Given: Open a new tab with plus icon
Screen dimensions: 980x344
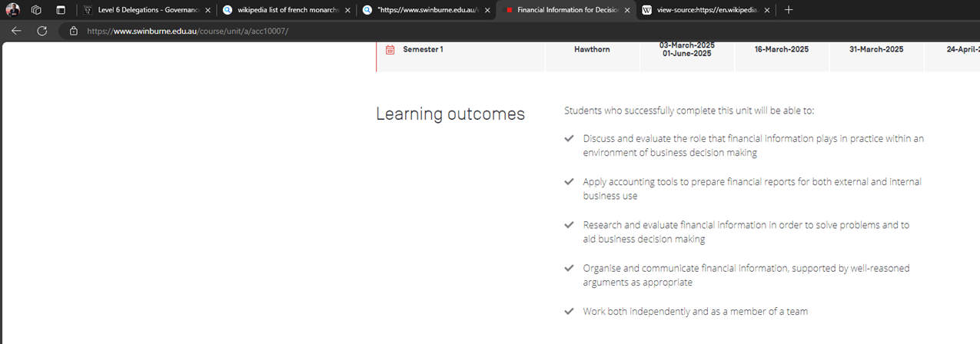Looking at the screenshot, I should point(789,10).
